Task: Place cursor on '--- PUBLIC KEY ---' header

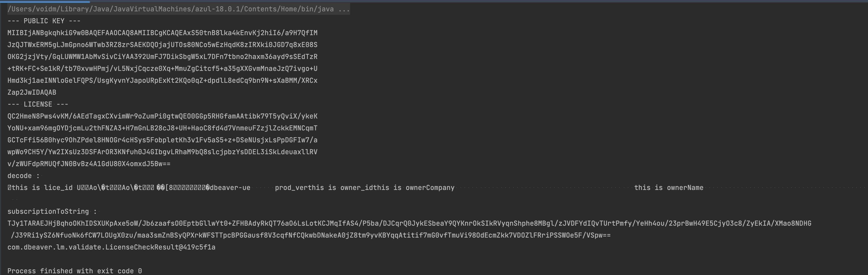Action: tap(44, 21)
